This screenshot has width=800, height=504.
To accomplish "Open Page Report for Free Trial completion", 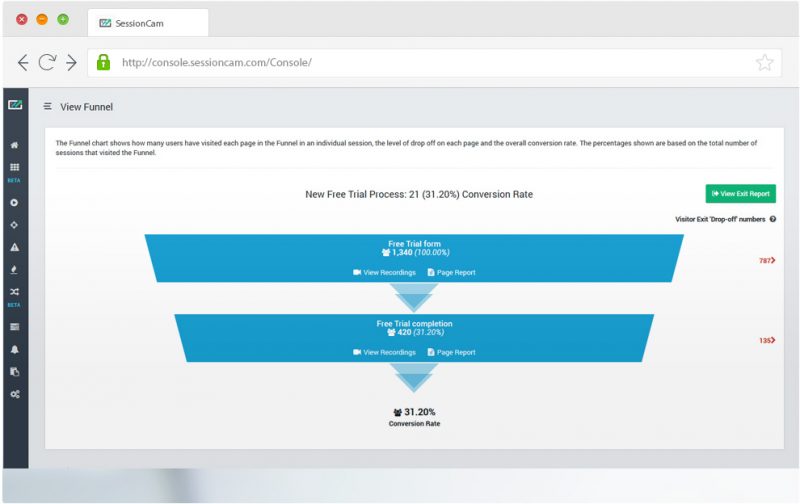I will (x=451, y=352).
